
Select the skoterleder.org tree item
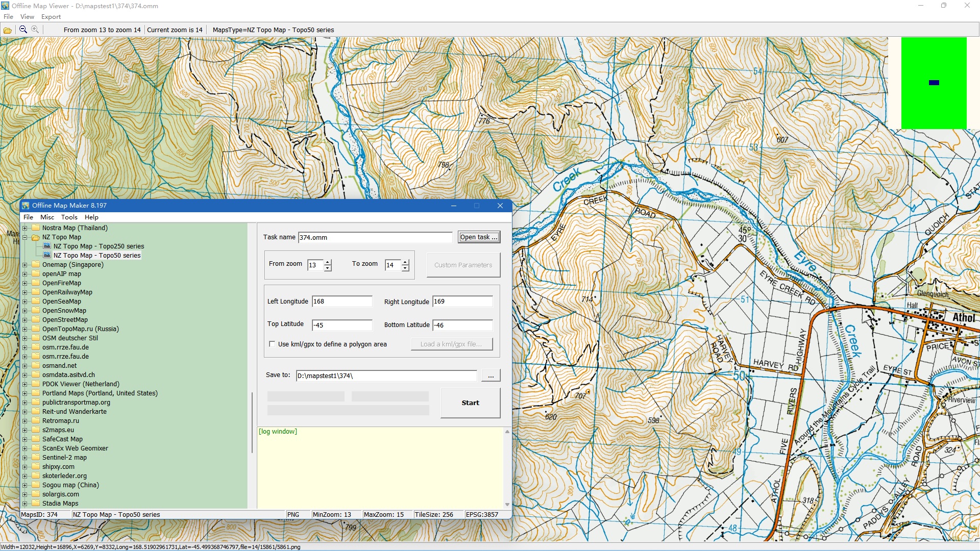[x=64, y=475]
